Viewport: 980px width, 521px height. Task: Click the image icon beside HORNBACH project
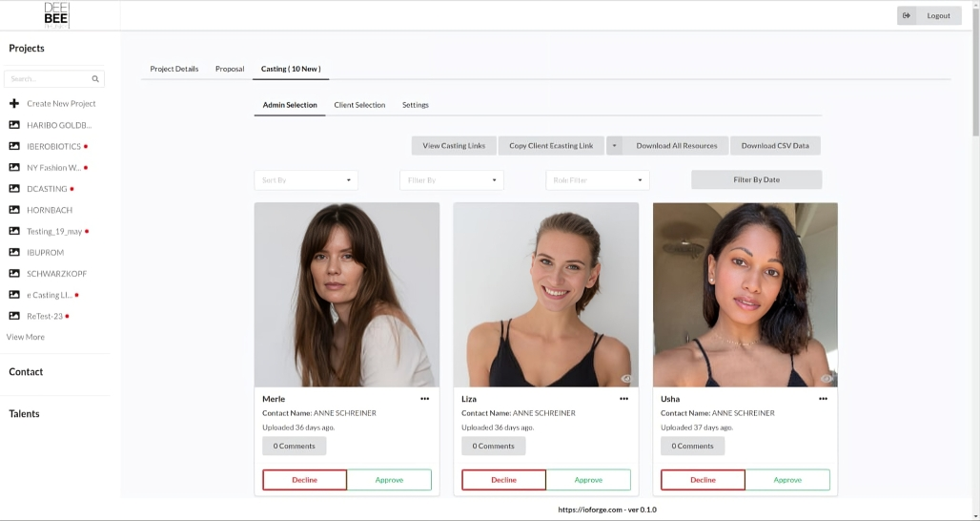14,210
